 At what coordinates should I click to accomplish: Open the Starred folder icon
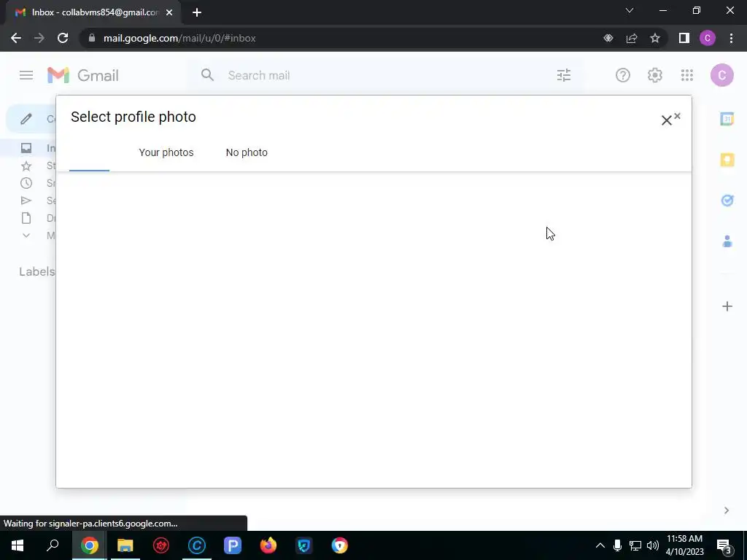point(26,166)
